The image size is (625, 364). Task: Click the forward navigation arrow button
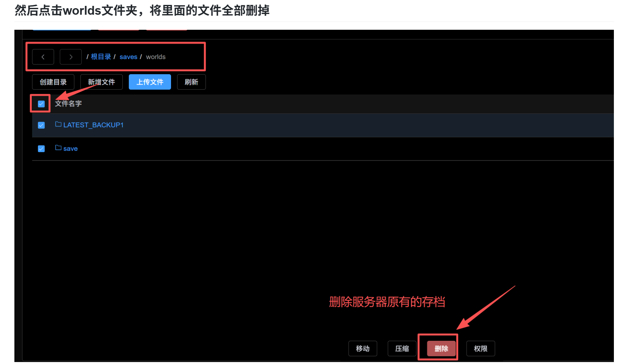pos(71,57)
